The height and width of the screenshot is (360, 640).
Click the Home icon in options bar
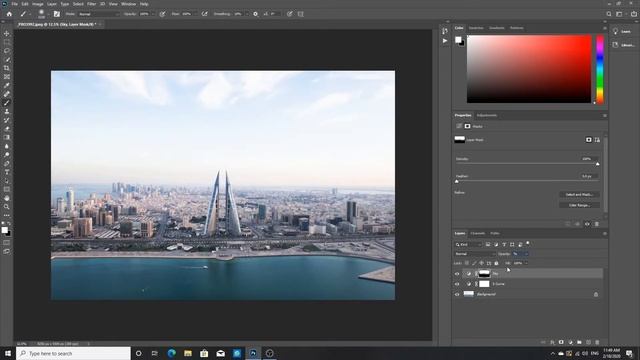[x=9, y=14]
